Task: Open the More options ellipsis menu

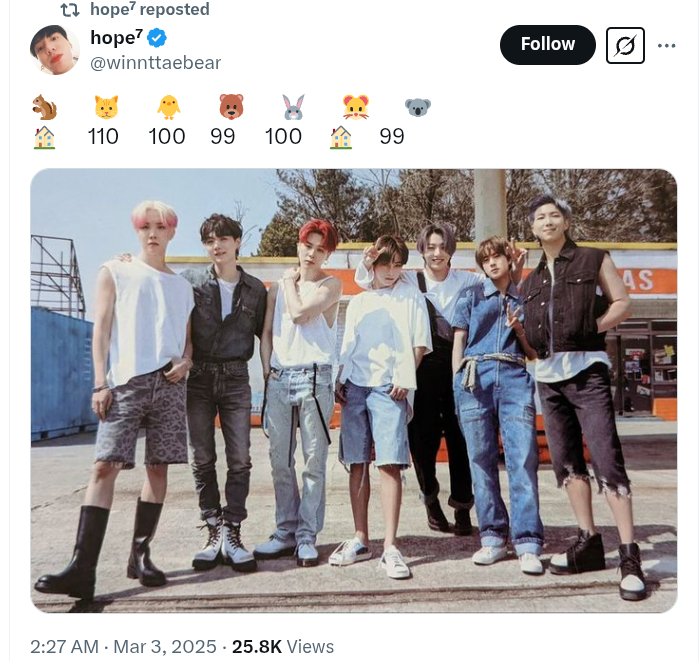Action: pyautogui.click(x=667, y=45)
